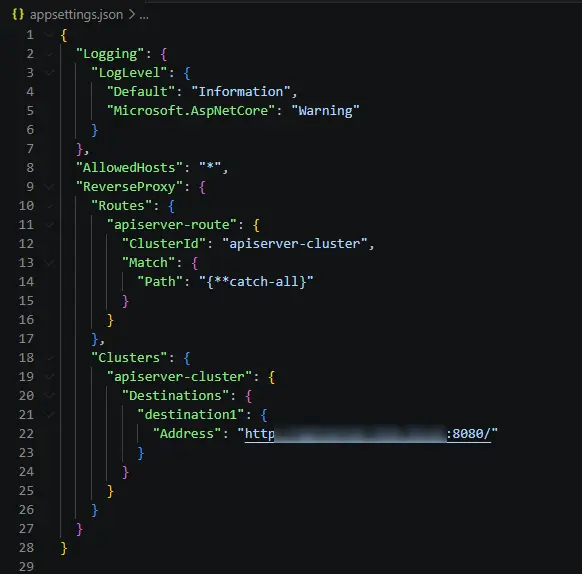
Task: Open appsettings.json breadcrumb item
Action: coord(76,15)
